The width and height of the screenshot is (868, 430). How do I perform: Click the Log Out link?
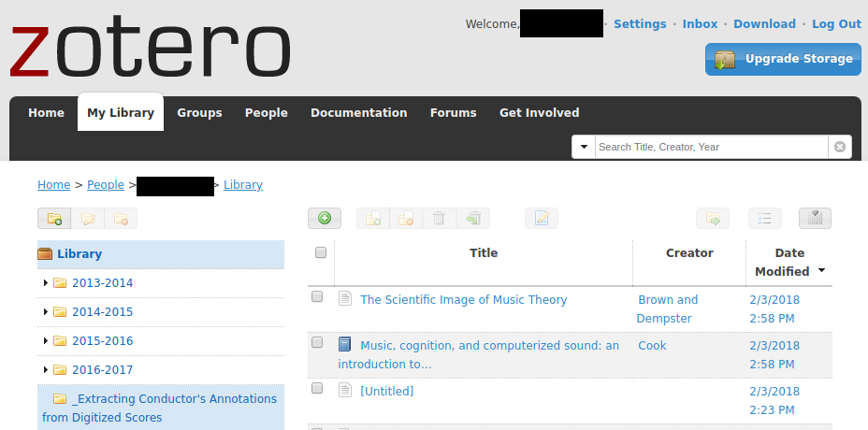click(x=836, y=24)
